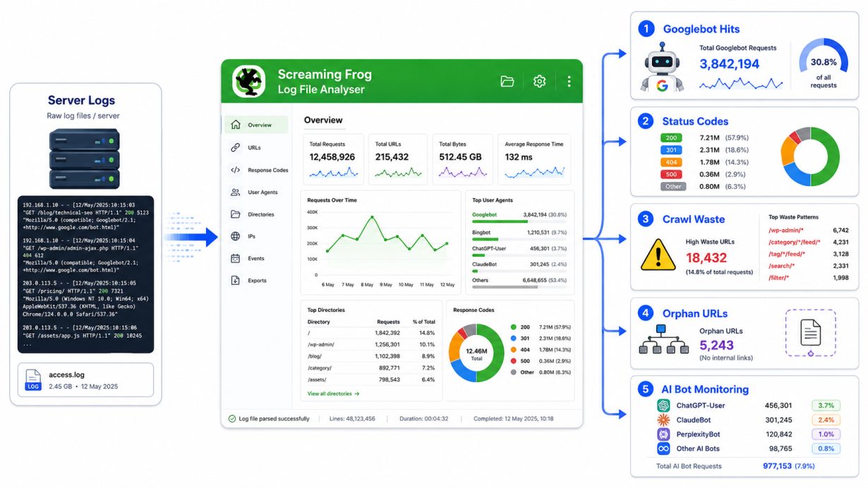Click the green 200 badge in Status Codes
Screen dimensions: 868x488
[670, 138]
